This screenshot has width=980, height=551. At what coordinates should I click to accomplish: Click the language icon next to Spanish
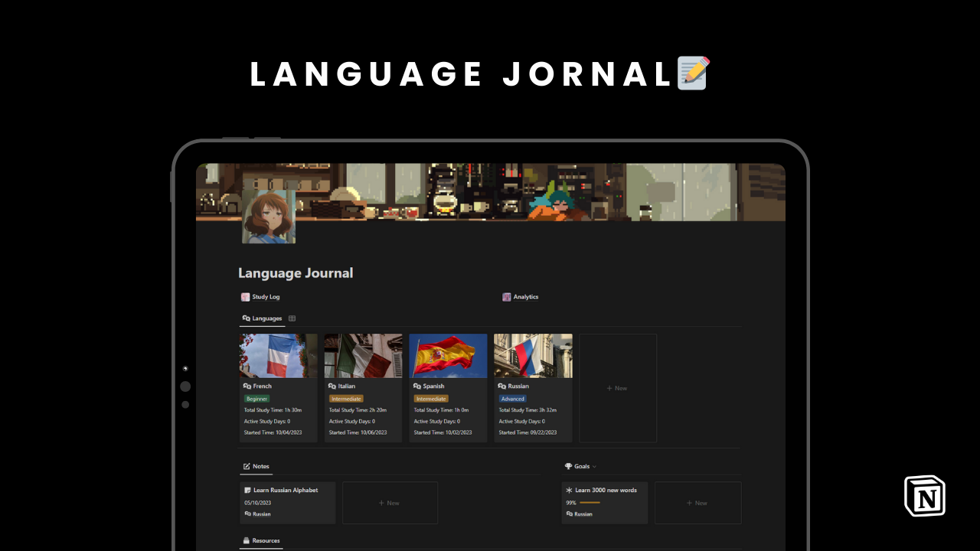coord(417,386)
